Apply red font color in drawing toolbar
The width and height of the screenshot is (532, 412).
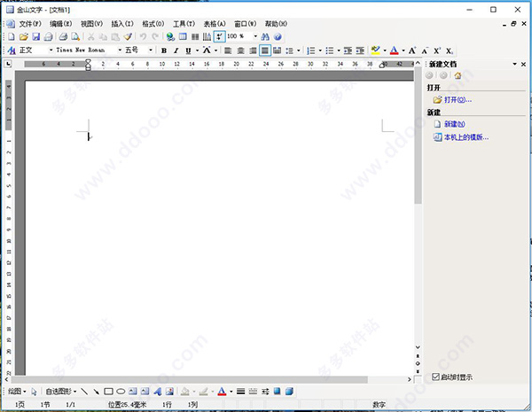click(x=222, y=392)
